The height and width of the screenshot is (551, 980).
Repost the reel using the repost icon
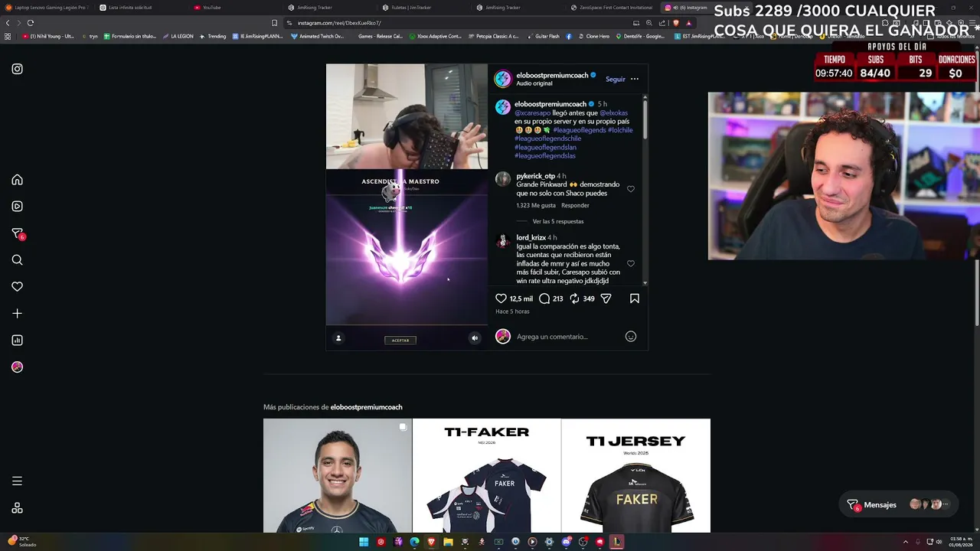click(x=574, y=298)
